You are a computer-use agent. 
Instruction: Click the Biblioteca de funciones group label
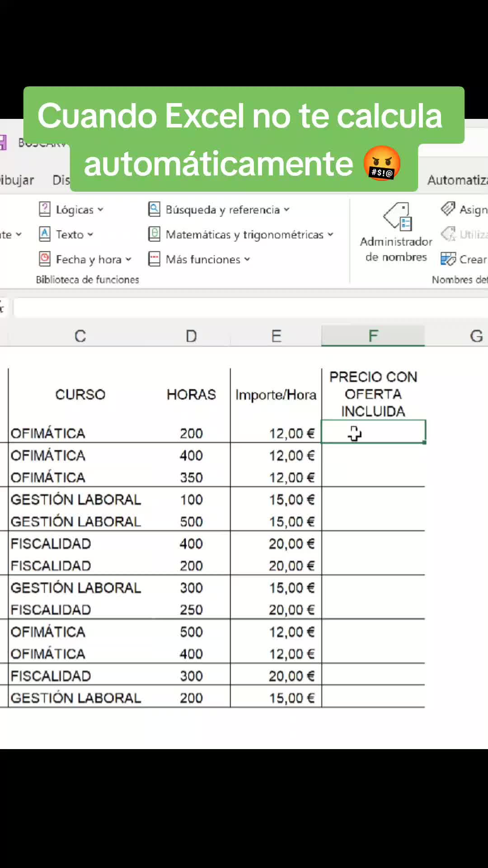tap(88, 279)
